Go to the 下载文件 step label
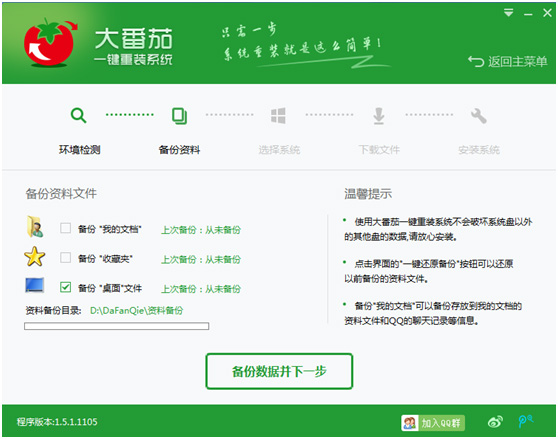 click(x=379, y=150)
